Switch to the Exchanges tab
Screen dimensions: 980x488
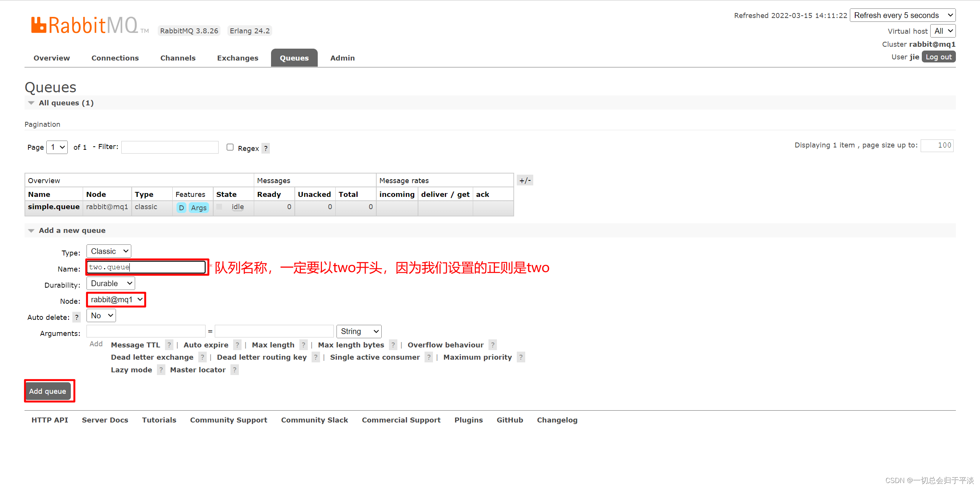pos(237,58)
